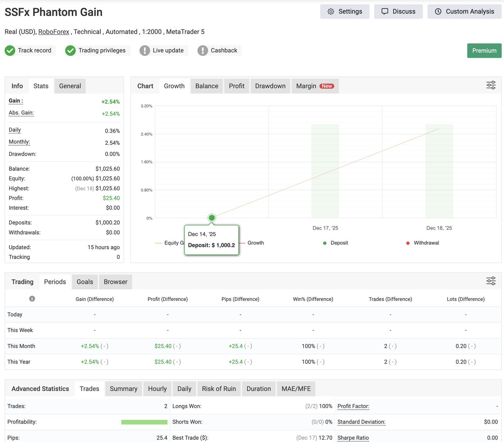Select the Growth chart tab
Viewport: 504px width, 442px height.
coord(174,86)
